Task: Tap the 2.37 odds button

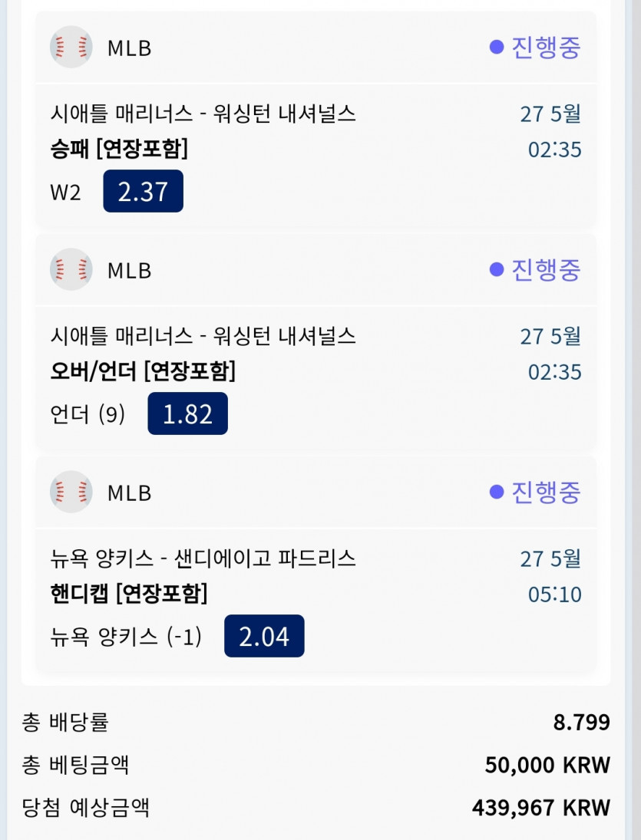Action: point(144,191)
